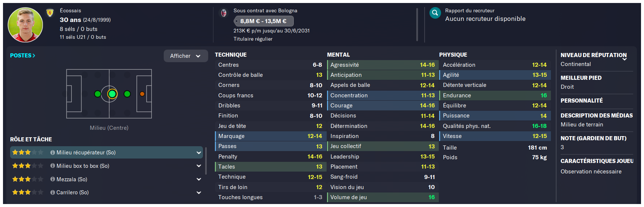Click the 8,8M € - 13,5M € value badge
The image size is (644, 207).
pyautogui.click(x=263, y=21)
